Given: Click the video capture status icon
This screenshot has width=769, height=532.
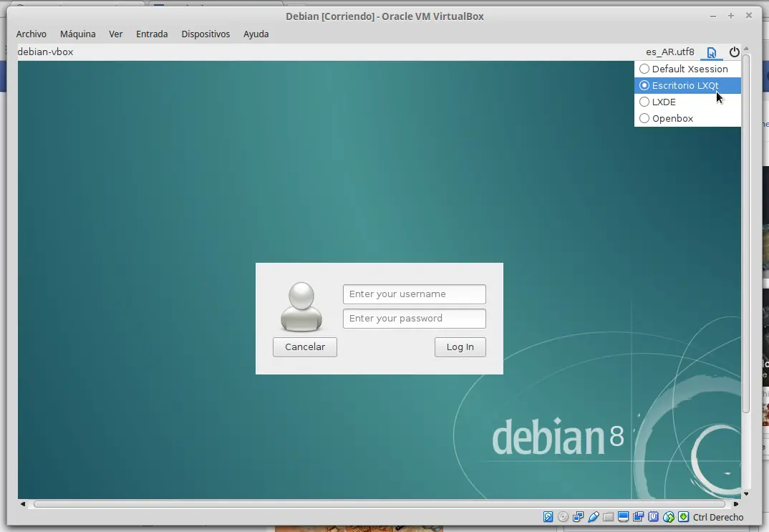Looking at the screenshot, I should pyautogui.click(x=638, y=517).
